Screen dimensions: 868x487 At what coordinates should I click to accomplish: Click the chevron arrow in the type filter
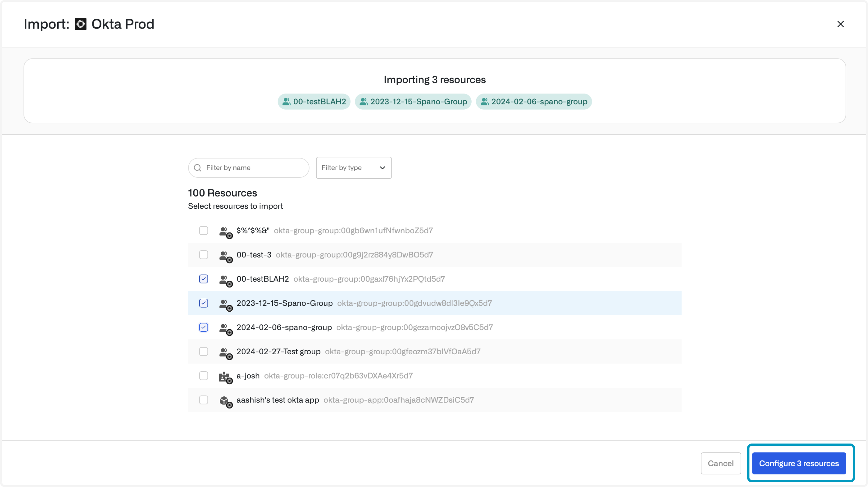pyautogui.click(x=382, y=168)
